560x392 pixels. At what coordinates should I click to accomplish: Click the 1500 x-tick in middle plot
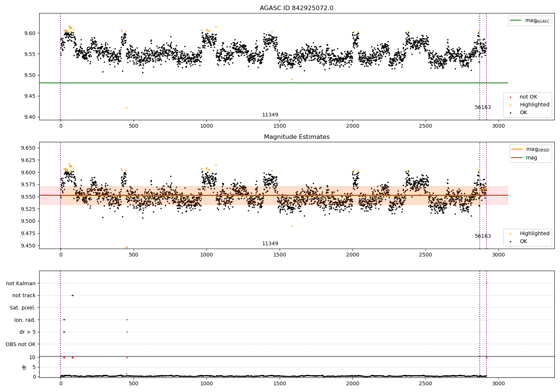pyautogui.click(x=280, y=255)
